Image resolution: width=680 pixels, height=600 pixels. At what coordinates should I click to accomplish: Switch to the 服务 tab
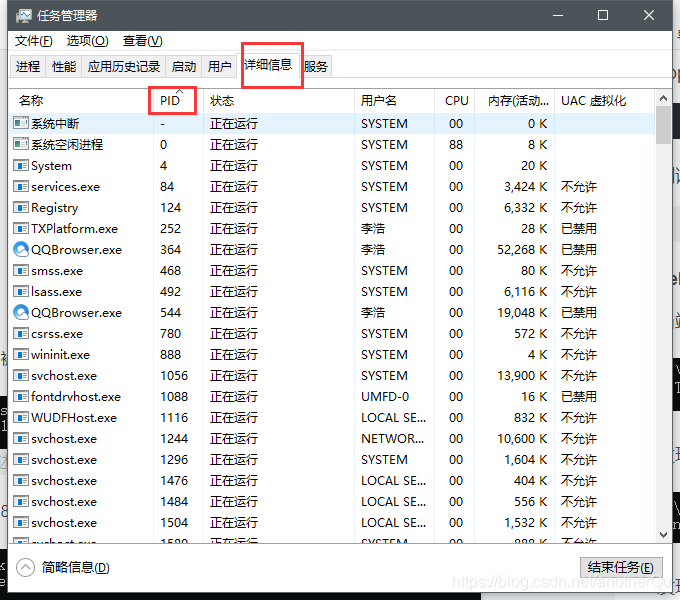tap(316, 66)
